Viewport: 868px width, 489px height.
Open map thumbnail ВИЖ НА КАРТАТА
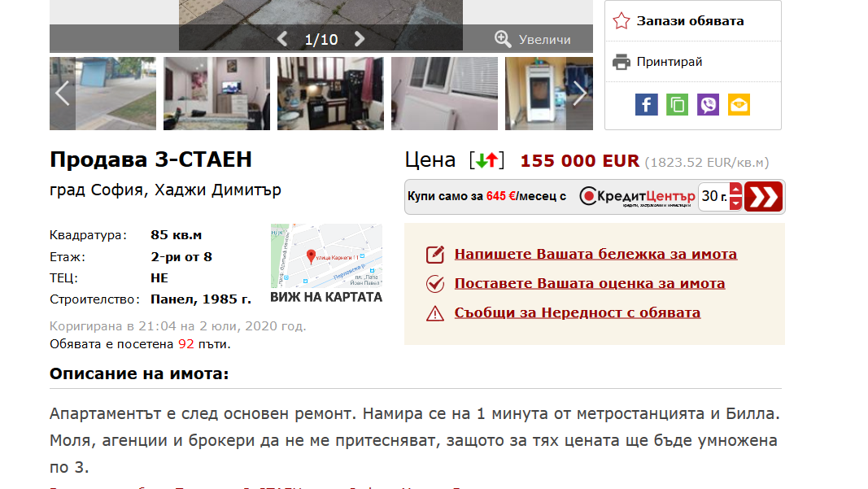point(326,264)
